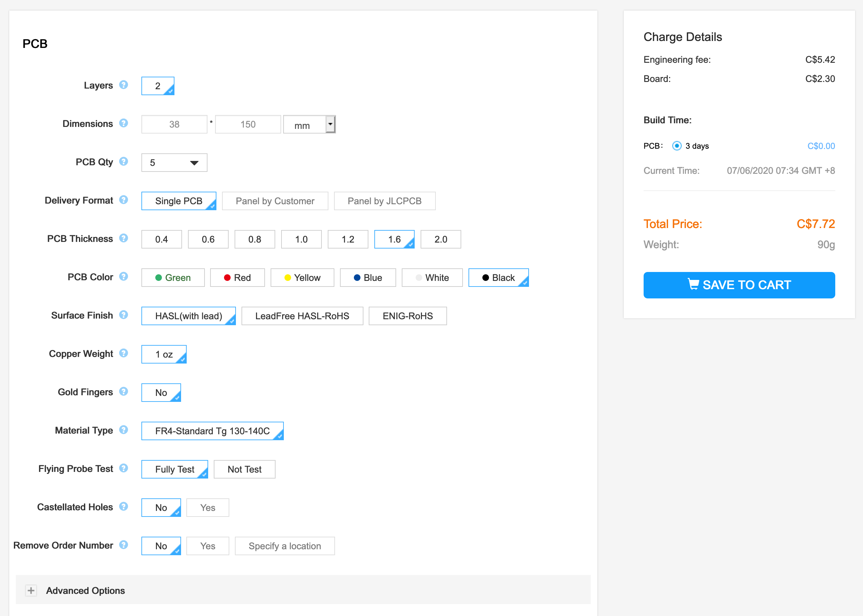Click the height dimension field showing 150
Image resolution: width=863 pixels, height=616 pixels.
point(248,124)
